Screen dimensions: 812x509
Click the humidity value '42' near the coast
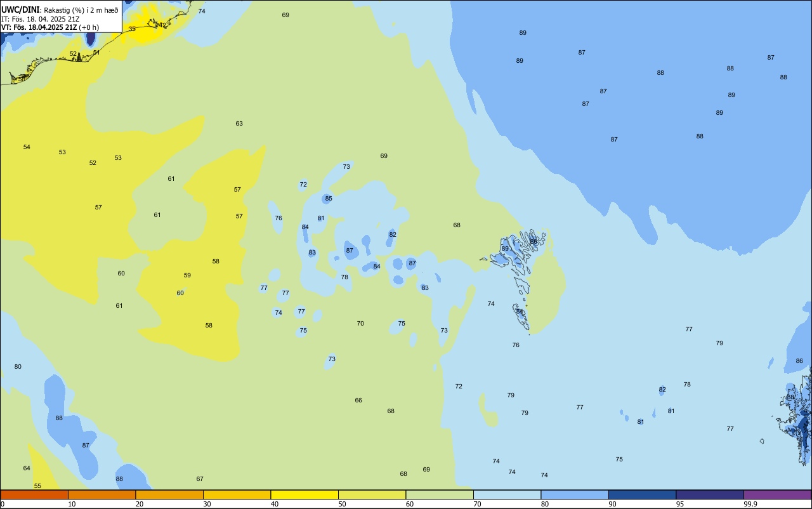click(x=162, y=25)
